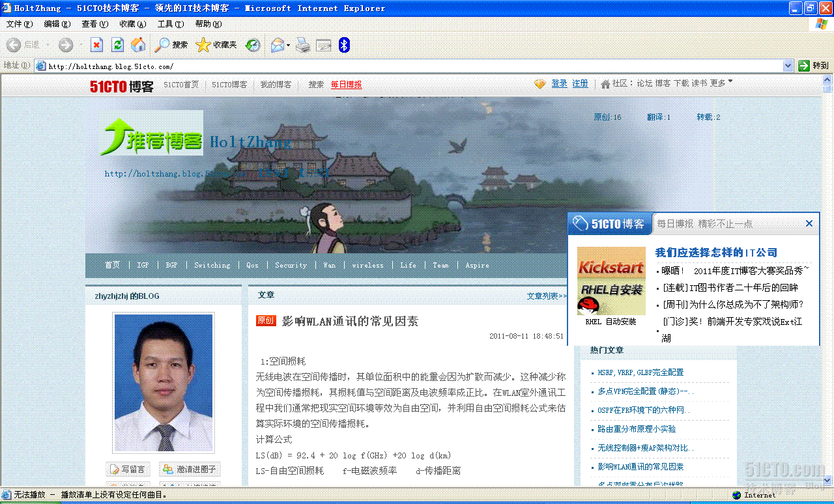Stop page loading with the red X icon
834x504 pixels.
click(x=96, y=45)
